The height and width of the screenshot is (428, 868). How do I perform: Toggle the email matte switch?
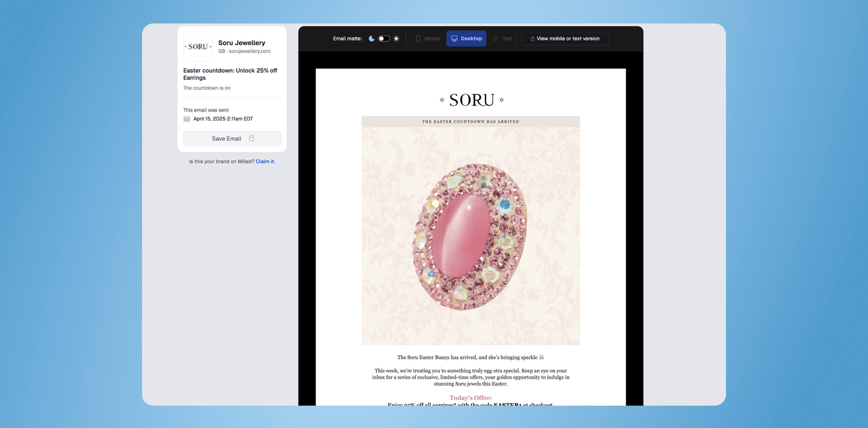(383, 38)
